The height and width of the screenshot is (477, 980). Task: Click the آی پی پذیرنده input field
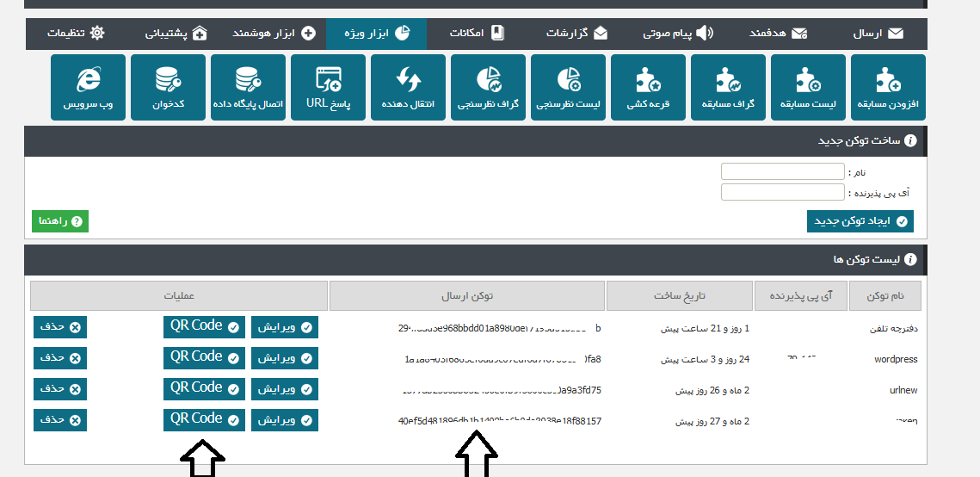point(782,192)
